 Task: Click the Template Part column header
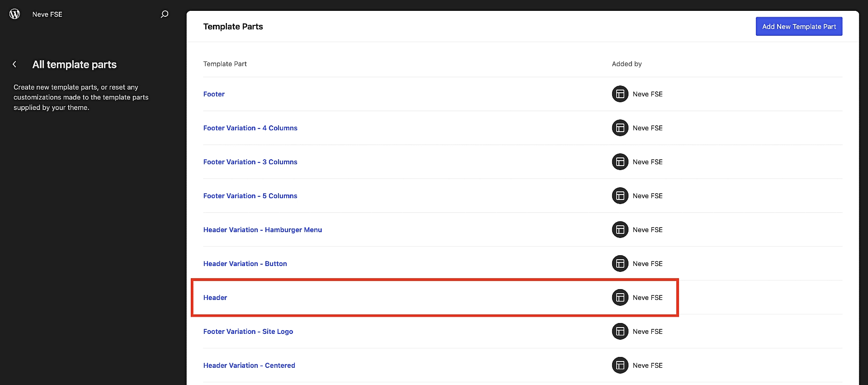tap(225, 64)
